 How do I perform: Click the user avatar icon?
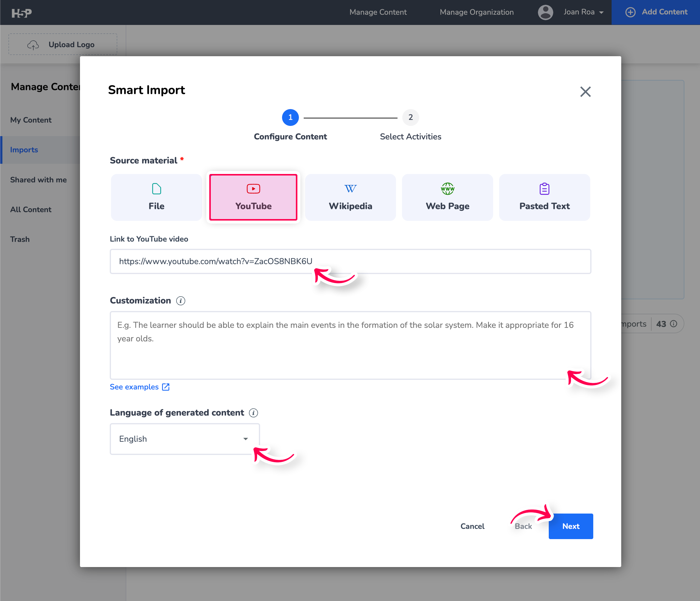pos(545,13)
